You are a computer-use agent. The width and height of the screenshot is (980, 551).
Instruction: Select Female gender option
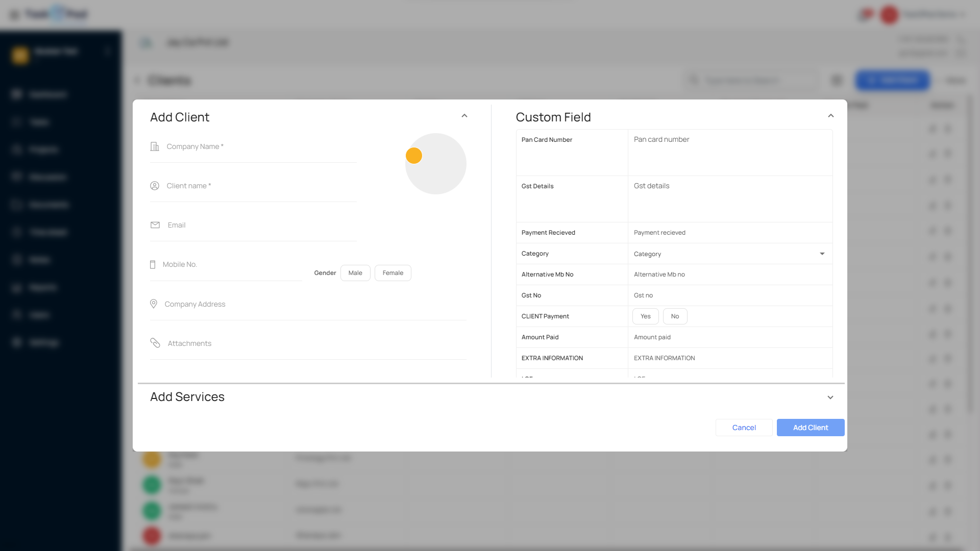point(393,273)
